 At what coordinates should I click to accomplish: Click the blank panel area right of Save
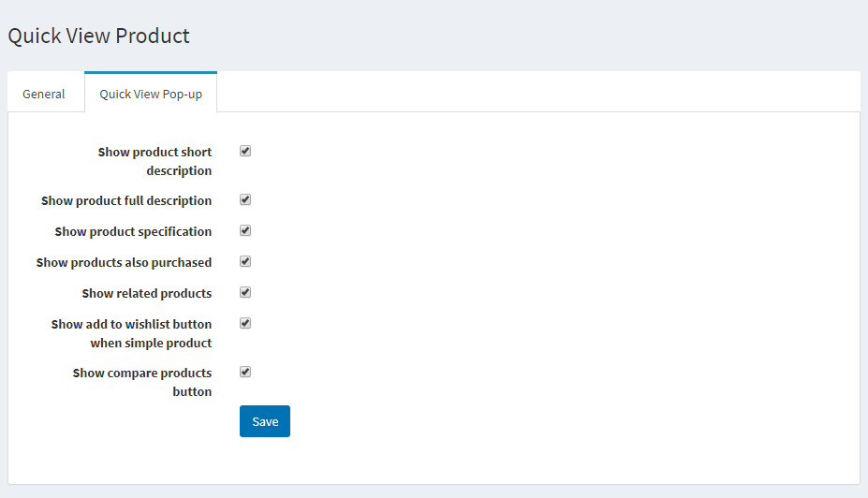(x=562, y=421)
